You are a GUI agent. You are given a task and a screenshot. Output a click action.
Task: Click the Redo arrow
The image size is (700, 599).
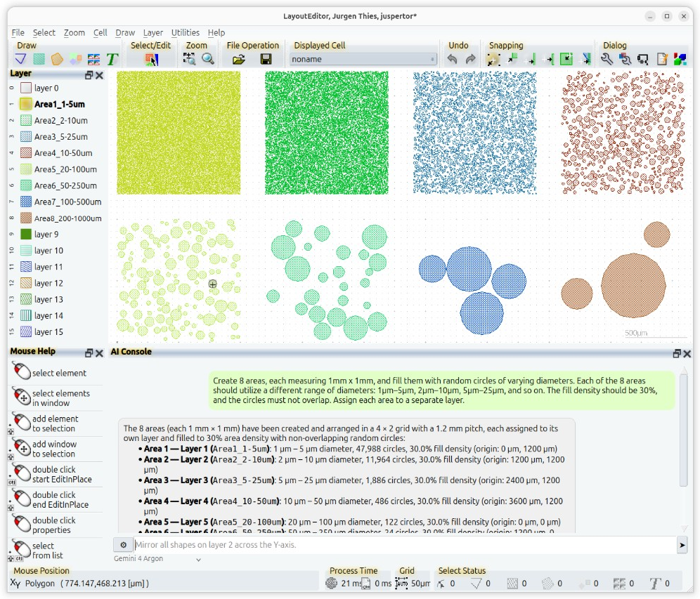[x=471, y=59]
